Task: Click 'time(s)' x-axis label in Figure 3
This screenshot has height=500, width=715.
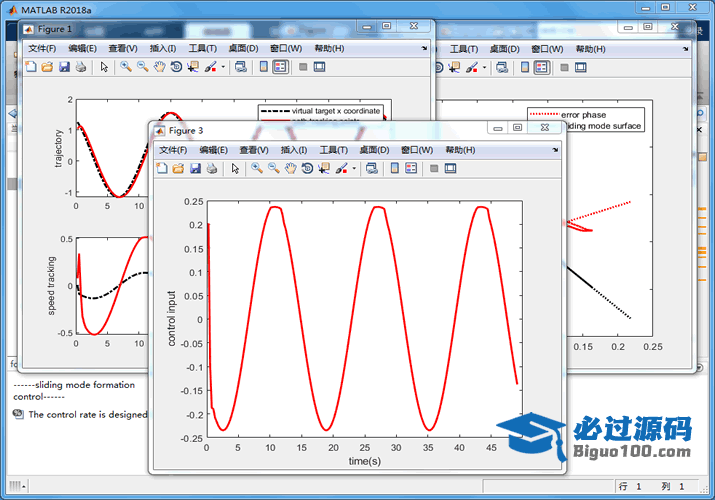Action: pos(364,461)
